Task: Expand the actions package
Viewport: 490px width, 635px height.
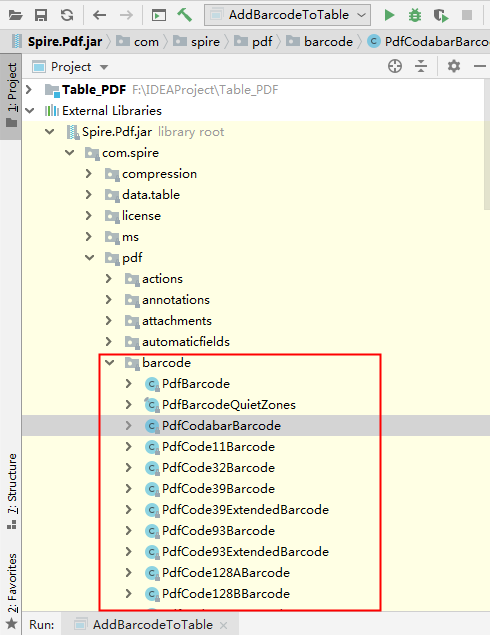Action: click(x=109, y=279)
